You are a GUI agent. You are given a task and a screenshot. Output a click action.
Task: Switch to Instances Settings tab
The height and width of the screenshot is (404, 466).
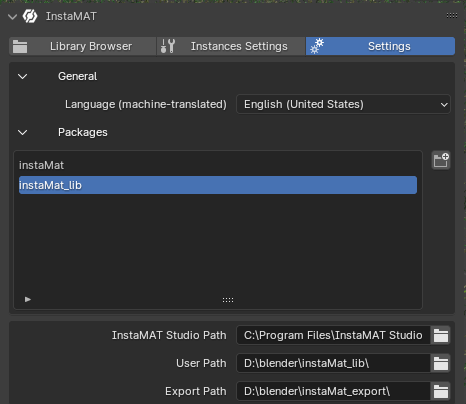[x=231, y=46]
